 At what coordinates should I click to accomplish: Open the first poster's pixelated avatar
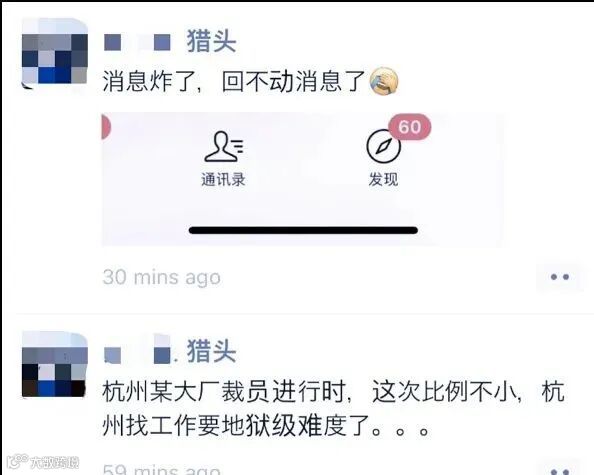point(55,53)
